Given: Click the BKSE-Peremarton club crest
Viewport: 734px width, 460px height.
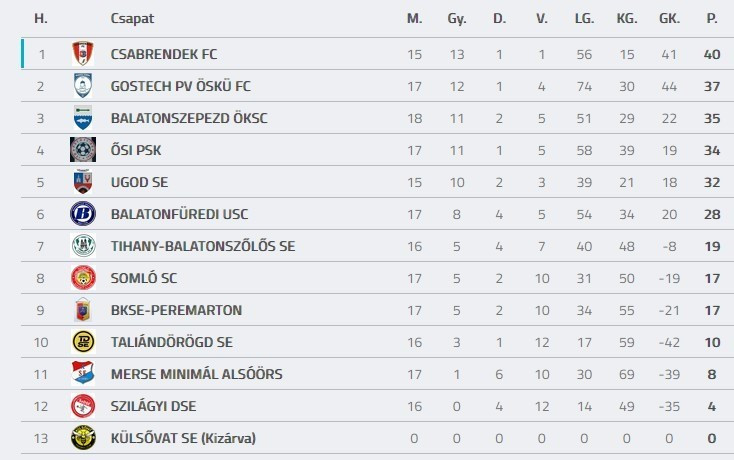Looking at the screenshot, I should [x=83, y=310].
